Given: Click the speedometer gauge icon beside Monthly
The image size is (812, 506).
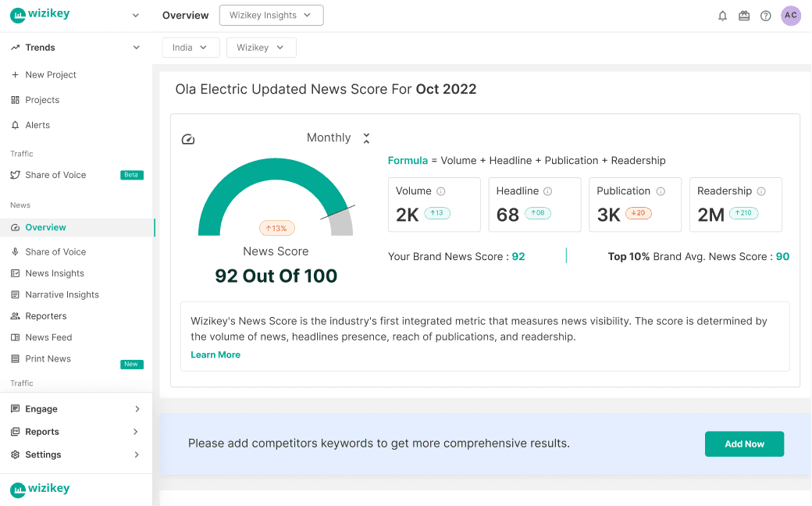Looking at the screenshot, I should click(x=187, y=140).
